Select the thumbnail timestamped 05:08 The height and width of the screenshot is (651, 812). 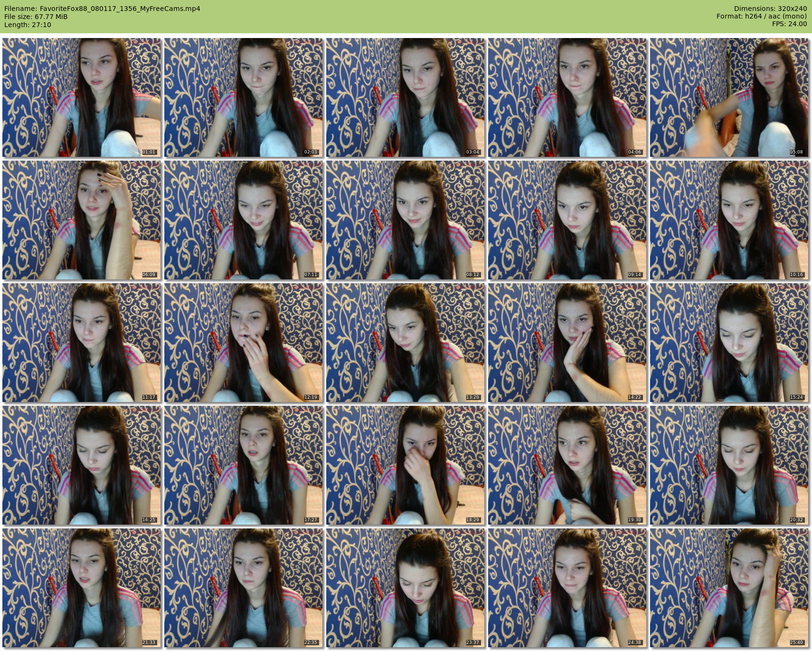[x=729, y=97]
